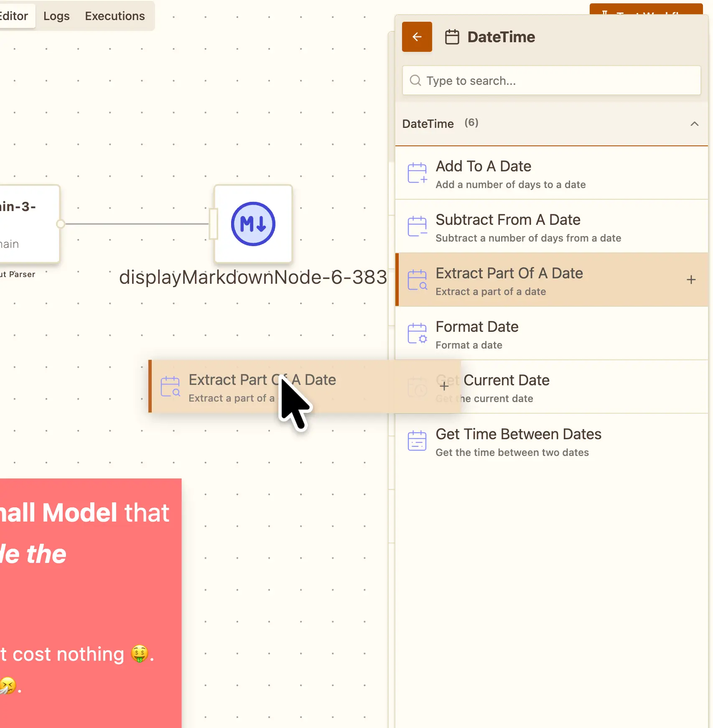Viewport: 713px width, 728px height.
Task: Click the orange back arrow button
Action: coord(417,37)
